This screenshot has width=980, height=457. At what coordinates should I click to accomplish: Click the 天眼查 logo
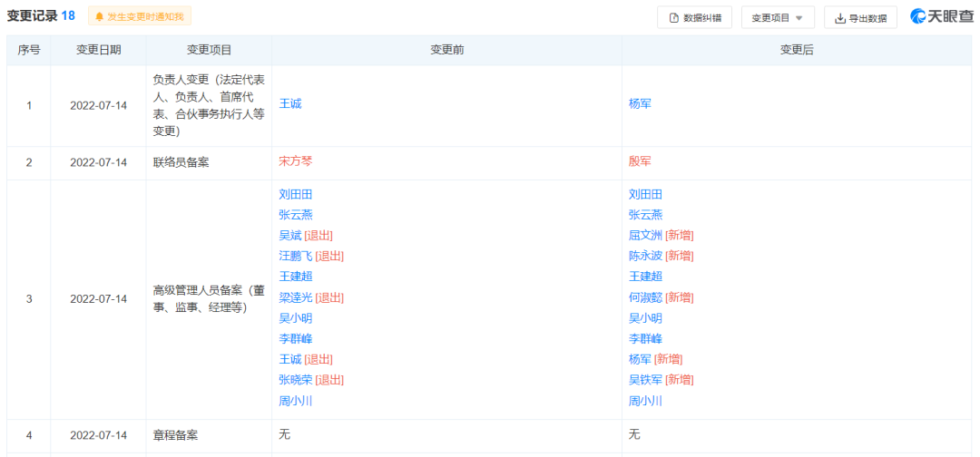tap(942, 16)
